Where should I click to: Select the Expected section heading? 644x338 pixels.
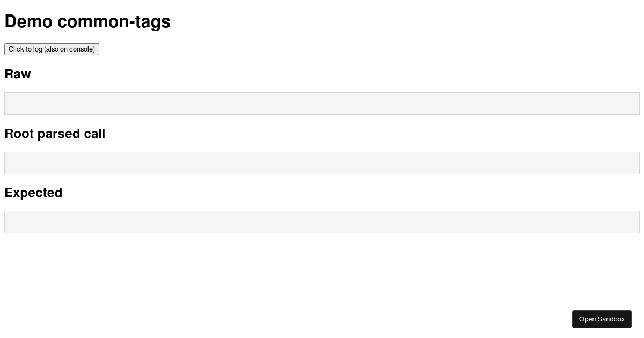[33, 193]
